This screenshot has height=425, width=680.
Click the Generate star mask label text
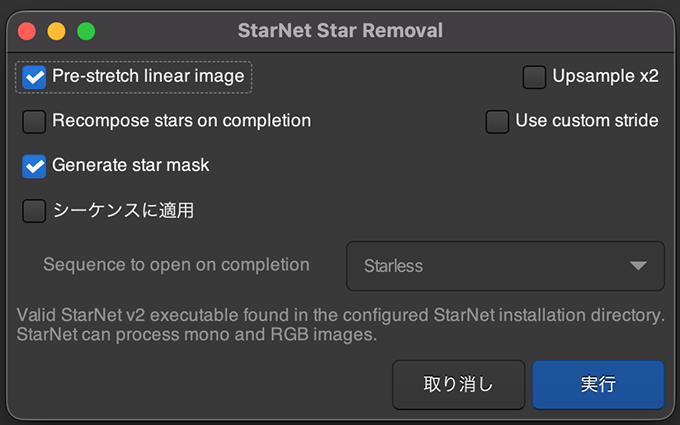point(131,166)
